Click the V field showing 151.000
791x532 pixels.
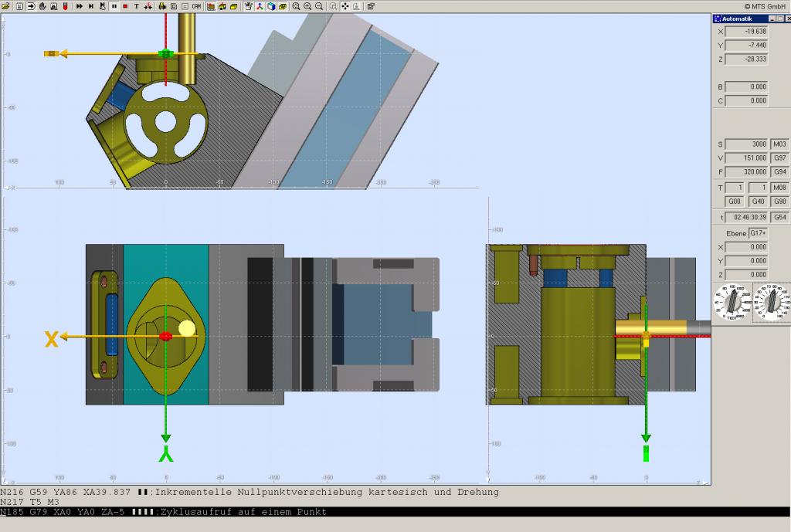(747, 158)
